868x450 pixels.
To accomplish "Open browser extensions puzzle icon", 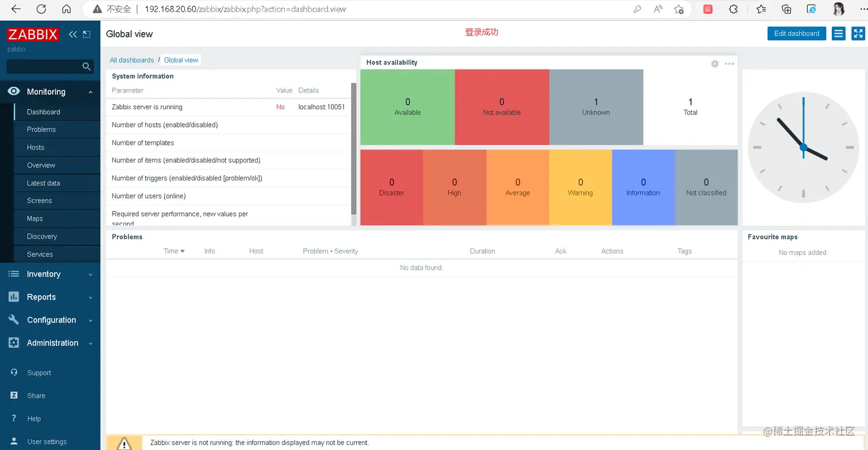I will (x=733, y=9).
